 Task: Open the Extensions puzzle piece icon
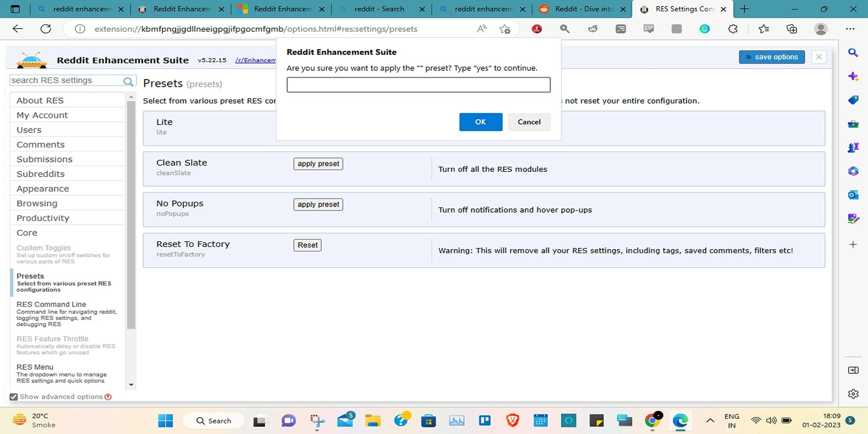pos(733,29)
